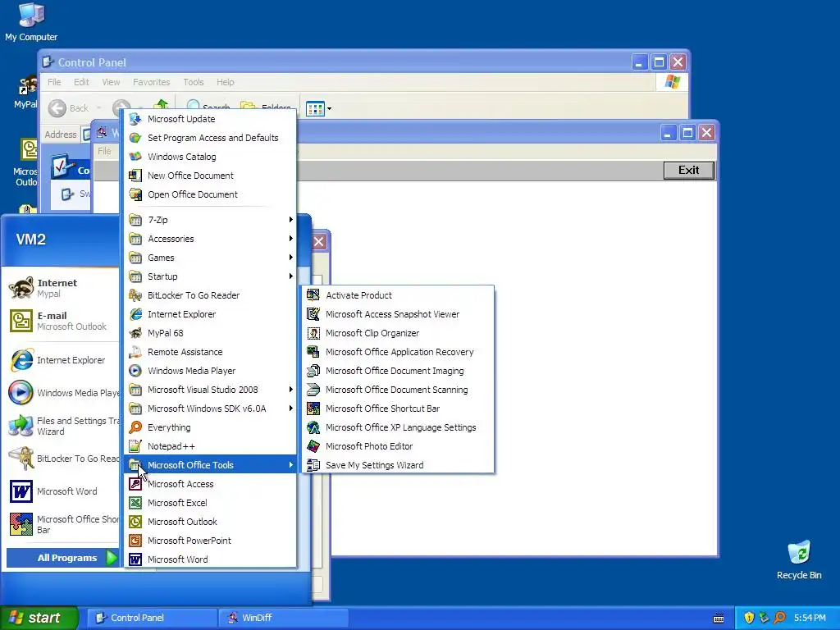The width and height of the screenshot is (840, 630).
Task: Click the Exit button in WinDiff
Action: (689, 171)
